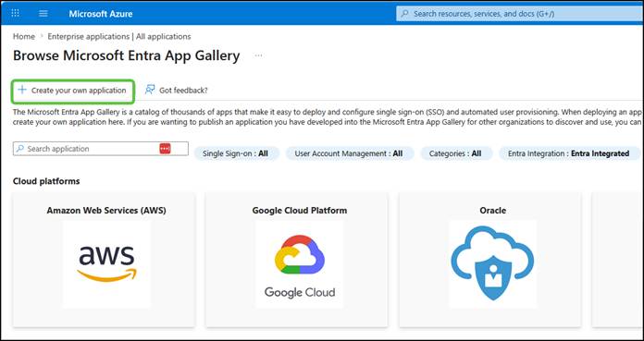Open the Entra Integration : Entra Integrated filter
Screen dimensions: 644x341
569,153
